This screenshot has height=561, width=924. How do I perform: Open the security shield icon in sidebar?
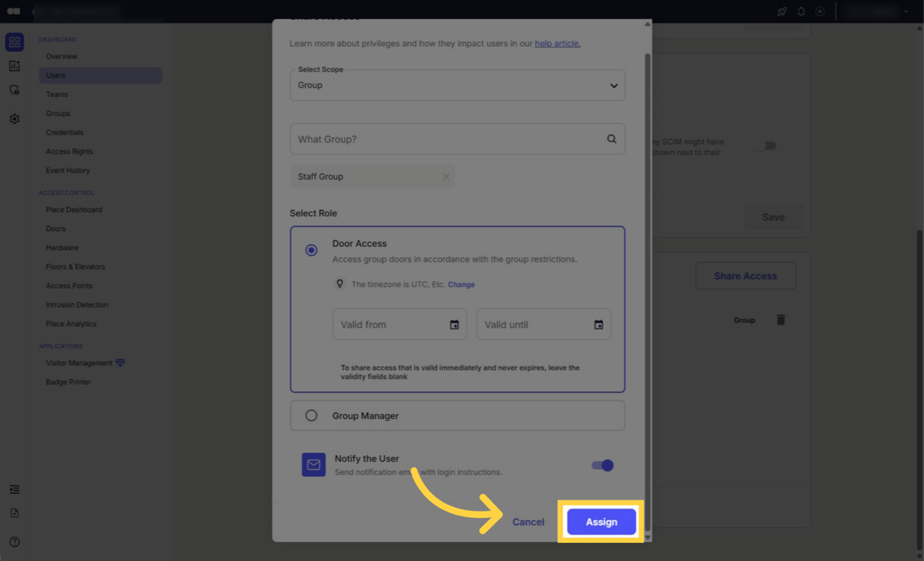click(x=15, y=89)
